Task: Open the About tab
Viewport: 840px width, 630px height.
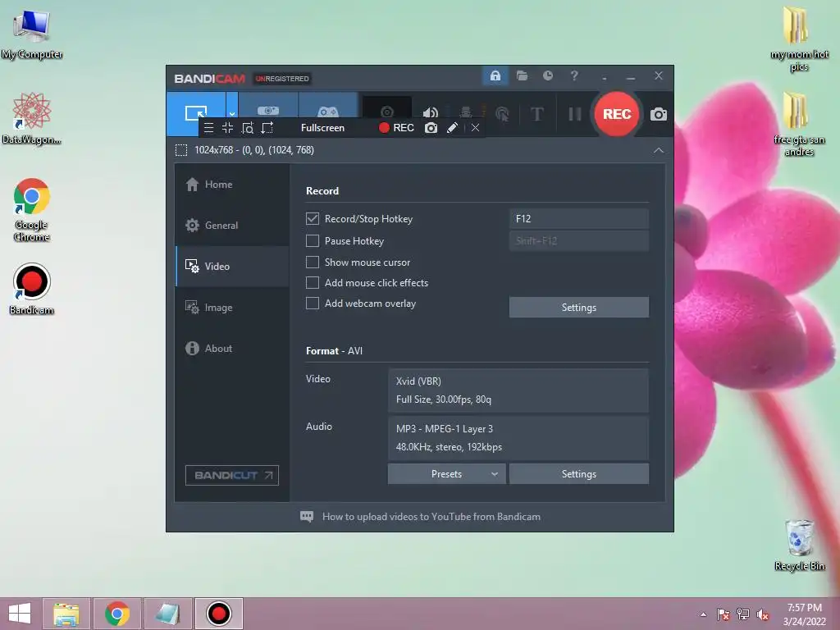Action: point(232,348)
